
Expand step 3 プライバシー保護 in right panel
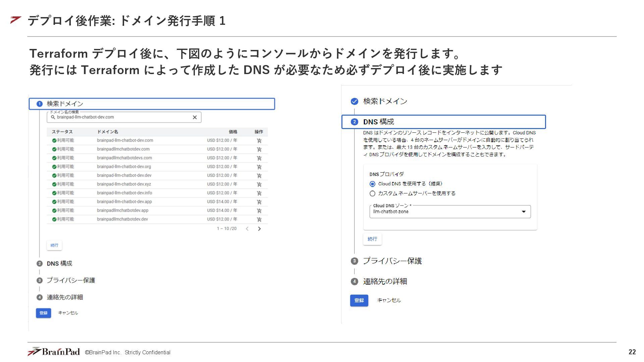[392, 261]
